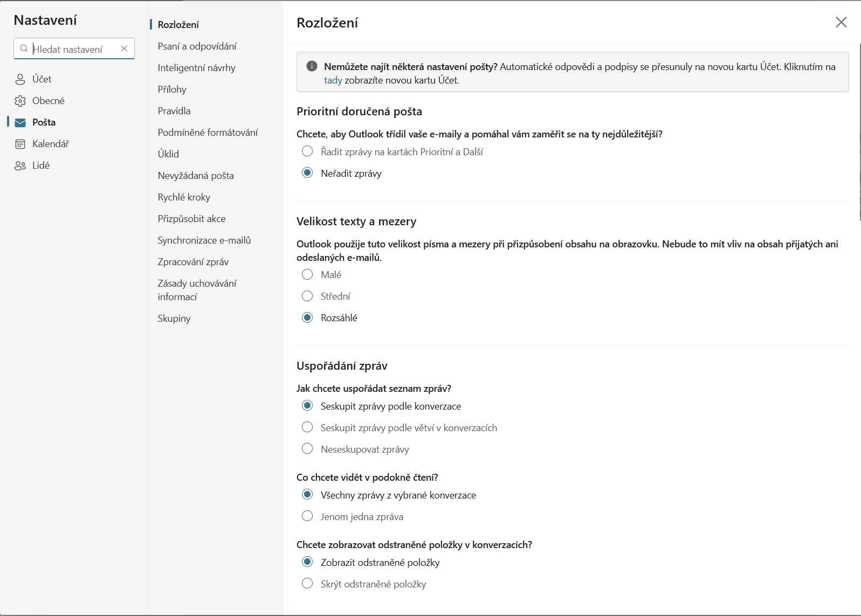Viewport: 861px width, 616px height.
Task: Click the Účet person icon
Action: pyautogui.click(x=20, y=79)
